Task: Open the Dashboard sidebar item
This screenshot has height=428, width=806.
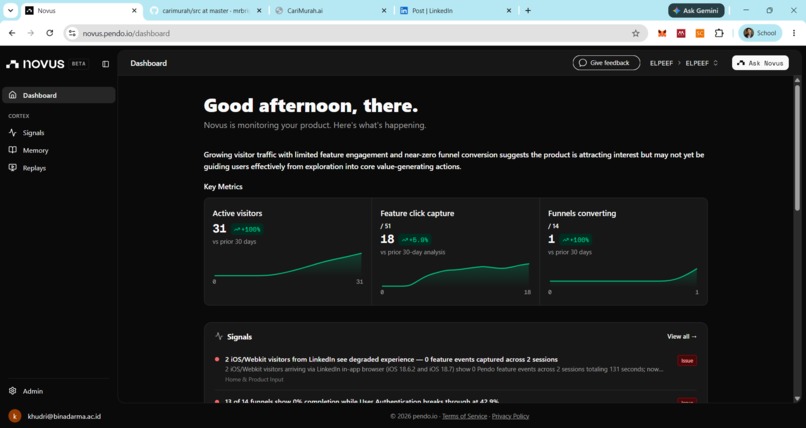Action: [59, 95]
